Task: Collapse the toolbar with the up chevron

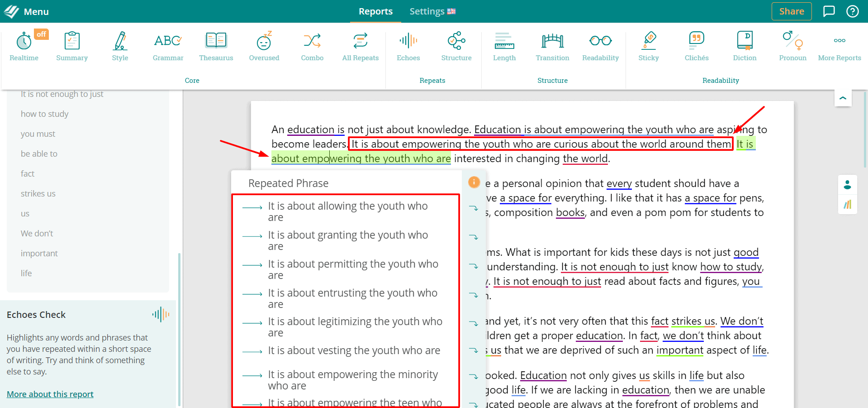Action: [x=843, y=98]
